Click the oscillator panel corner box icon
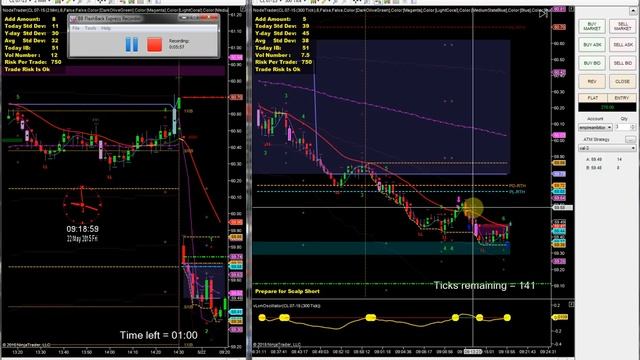Screen dimensions: 640x360 coord(571,304)
